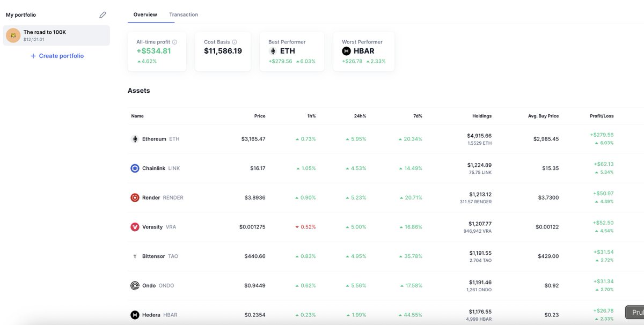
Task: Sort by 24h% column header
Action: click(x=360, y=116)
